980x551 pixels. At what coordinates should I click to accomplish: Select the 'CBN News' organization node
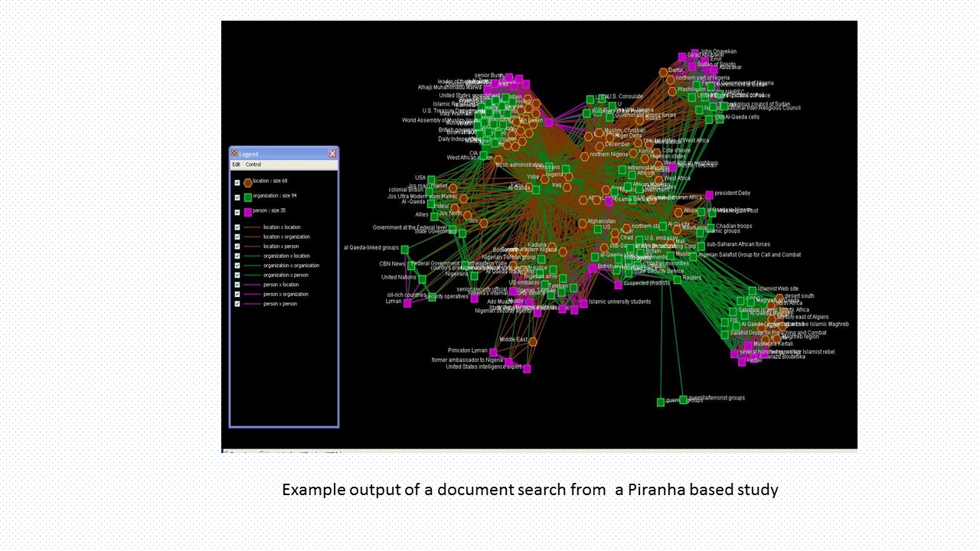pos(412,265)
